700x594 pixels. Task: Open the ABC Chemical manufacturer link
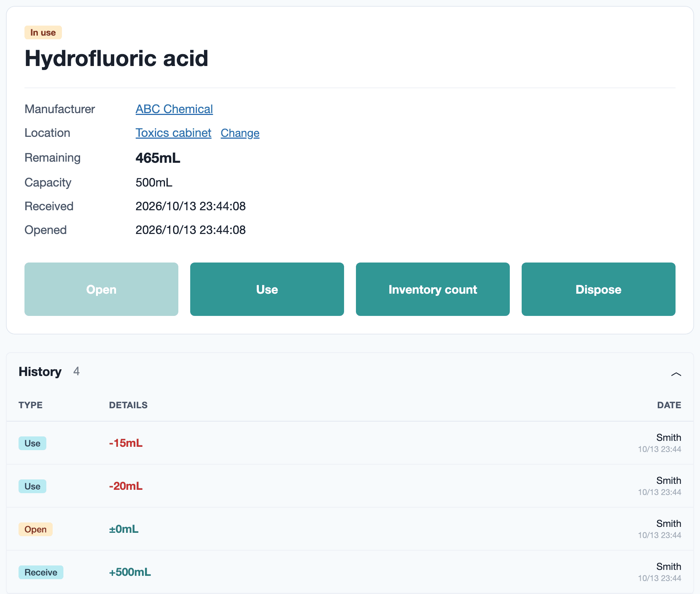point(174,109)
